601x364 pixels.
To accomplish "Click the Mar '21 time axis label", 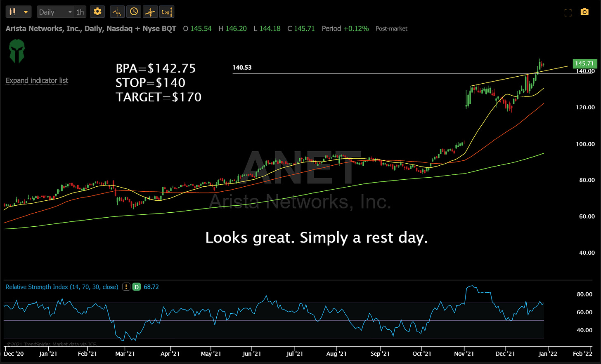I will point(125,354).
